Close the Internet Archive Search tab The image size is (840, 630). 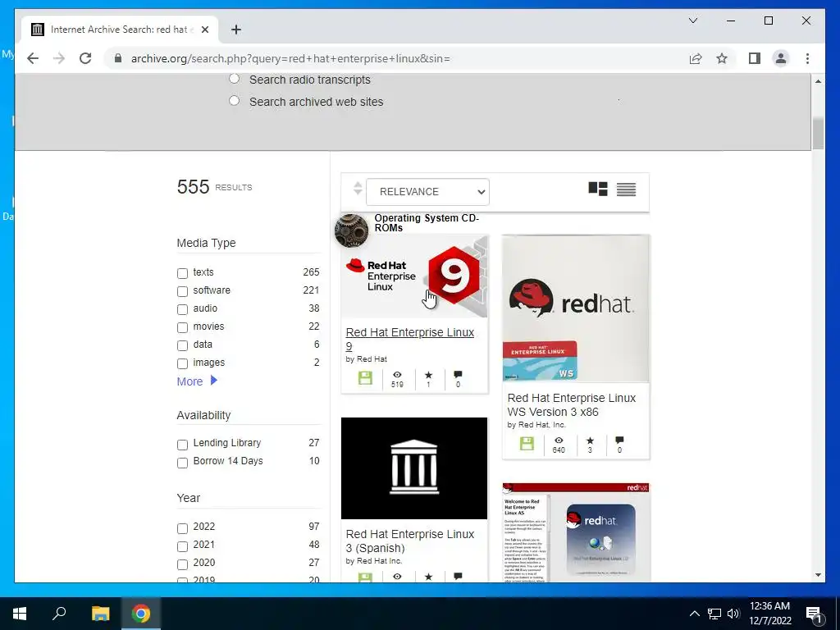[x=204, y=30]
